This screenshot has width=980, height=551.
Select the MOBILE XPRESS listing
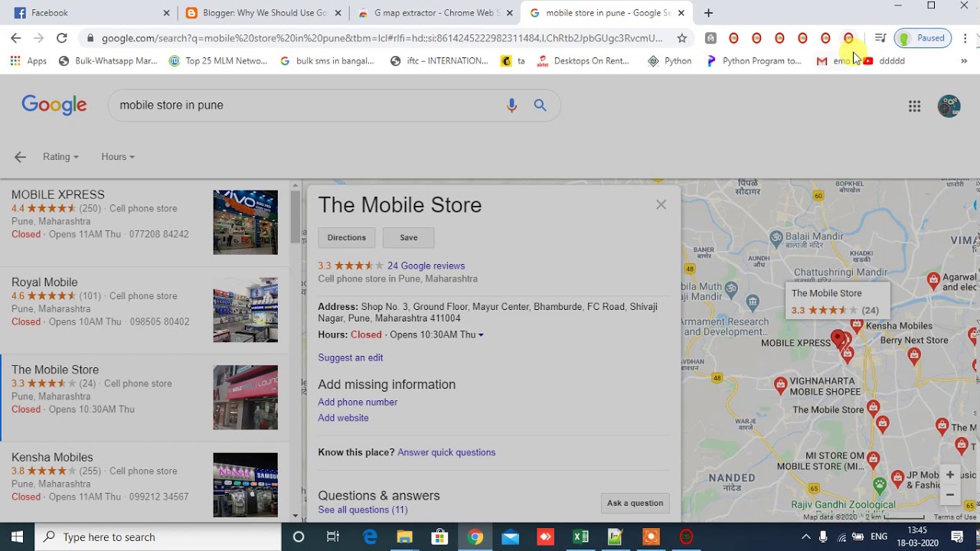145,223
